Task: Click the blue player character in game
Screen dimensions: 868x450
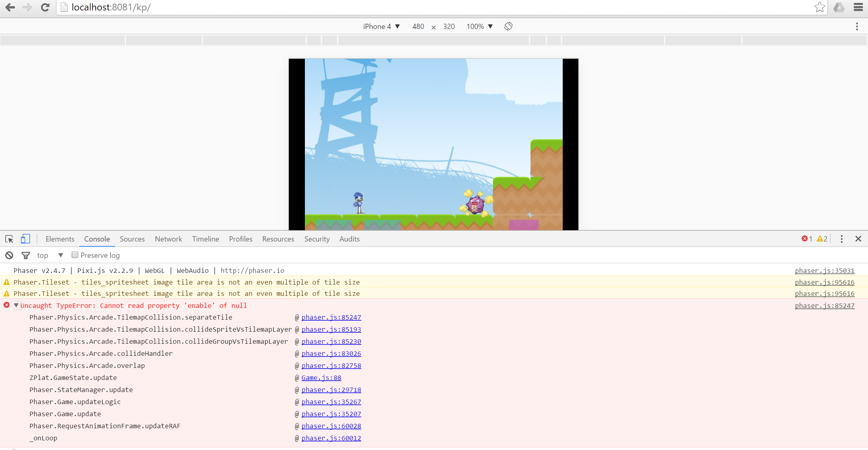Action: click(359, 203)
